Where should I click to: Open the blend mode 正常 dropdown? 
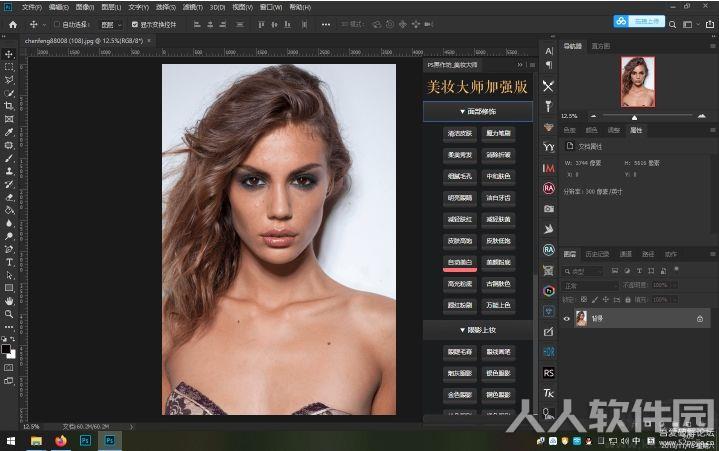click(590, 286)
